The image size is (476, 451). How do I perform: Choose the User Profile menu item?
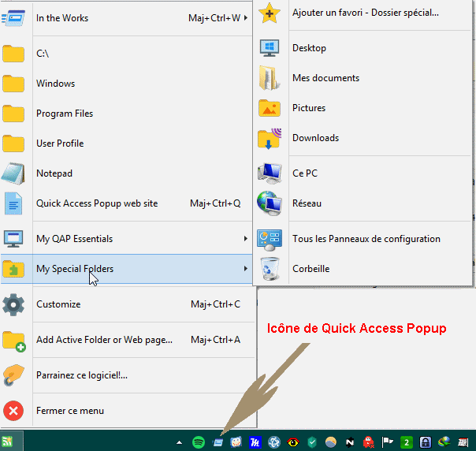126,143
